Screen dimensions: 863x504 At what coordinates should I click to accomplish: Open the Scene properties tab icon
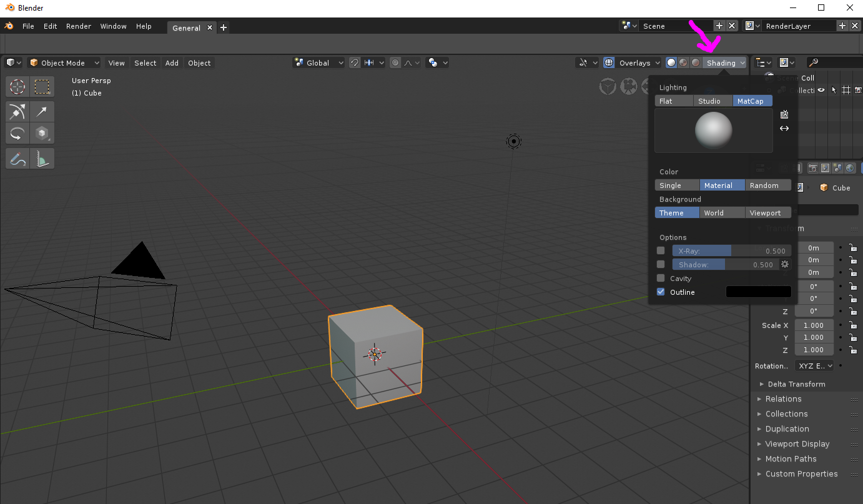tap(837, 168)
